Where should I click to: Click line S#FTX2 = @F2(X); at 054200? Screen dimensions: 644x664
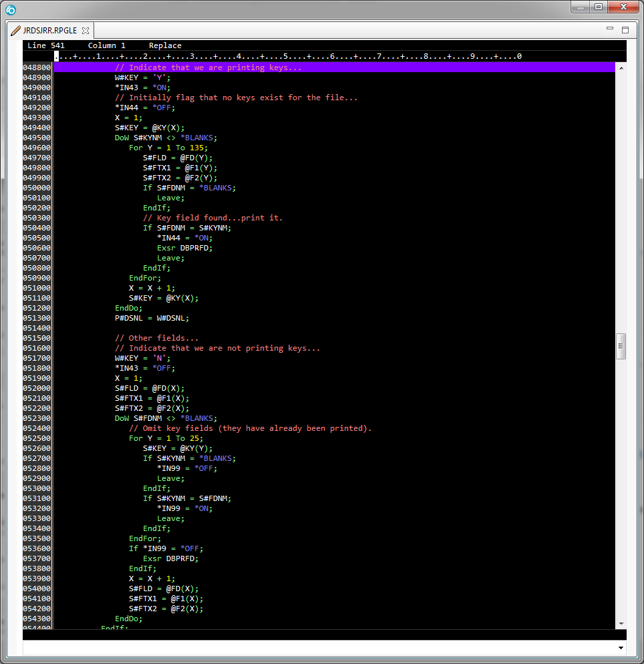click(x=166, y=609)
